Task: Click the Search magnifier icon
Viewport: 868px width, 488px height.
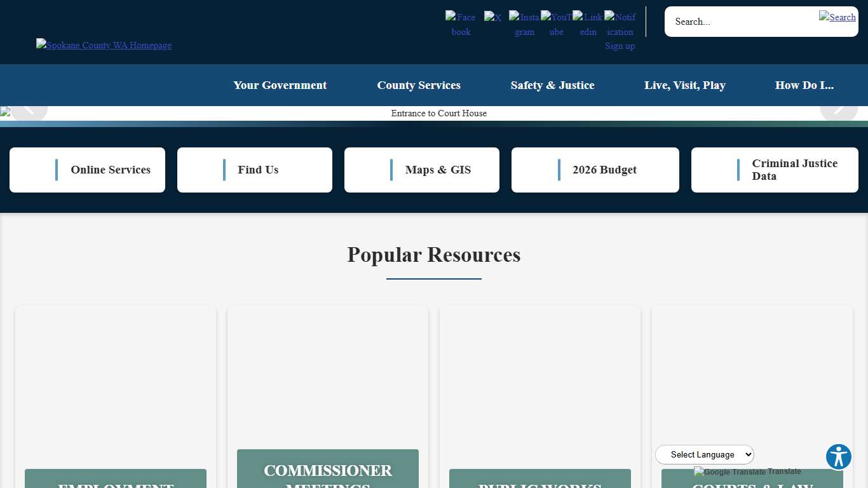Action: click(x=837, y=17)
